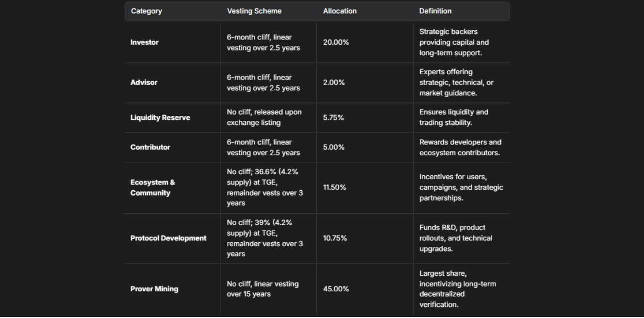Select the Ecosystem & Community cell

tap(153, 188)
